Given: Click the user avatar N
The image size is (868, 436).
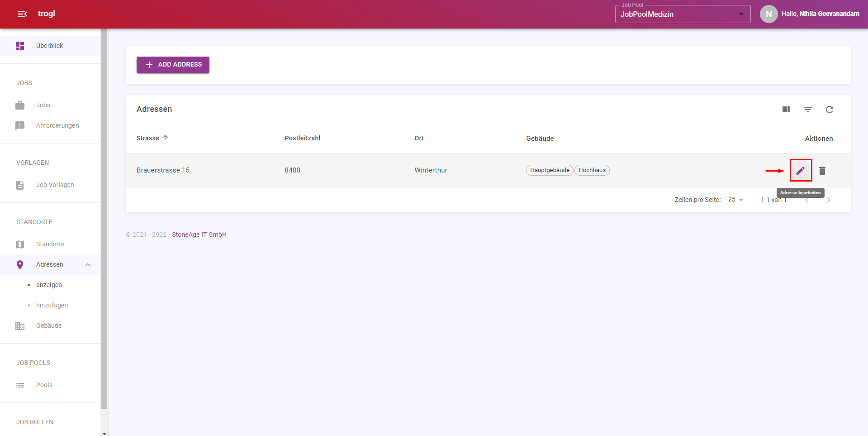Looking at the screenshot, I should [x=769, y=14].
